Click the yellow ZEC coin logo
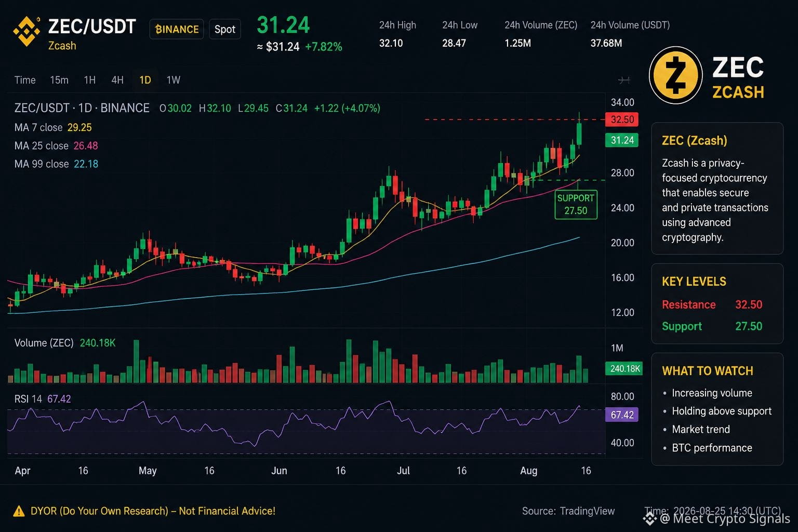This screenshot has width=798, height=532. (676, 75)
